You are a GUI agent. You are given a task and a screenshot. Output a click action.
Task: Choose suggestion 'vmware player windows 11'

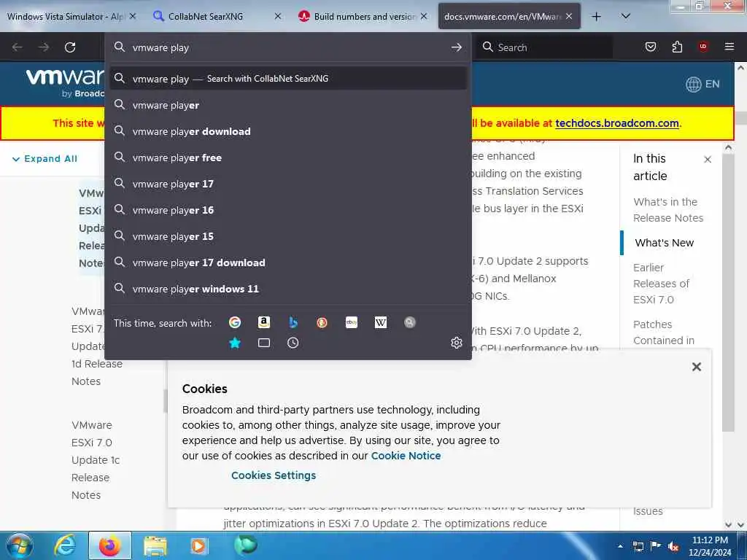click(288, 289)
